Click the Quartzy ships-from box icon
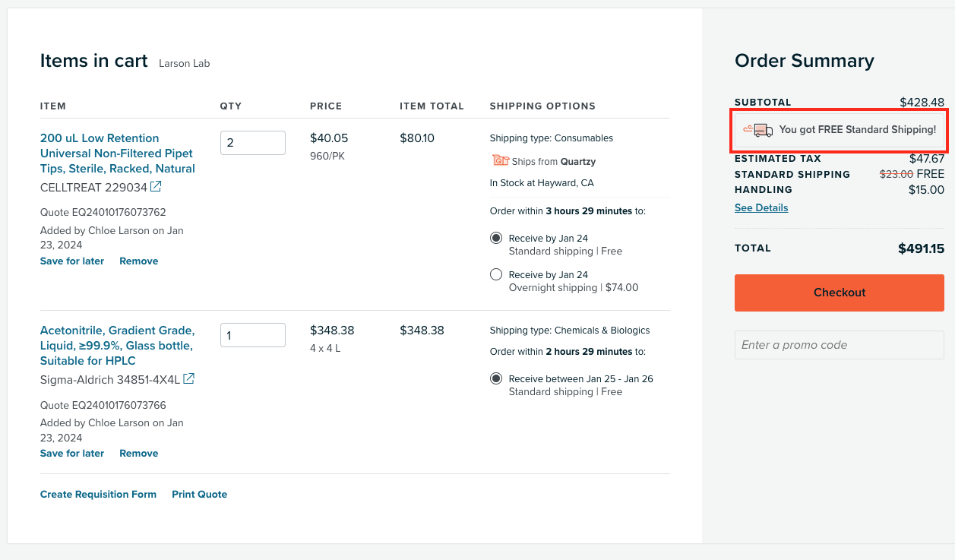The image size is (955, 560). pos(500,160)
